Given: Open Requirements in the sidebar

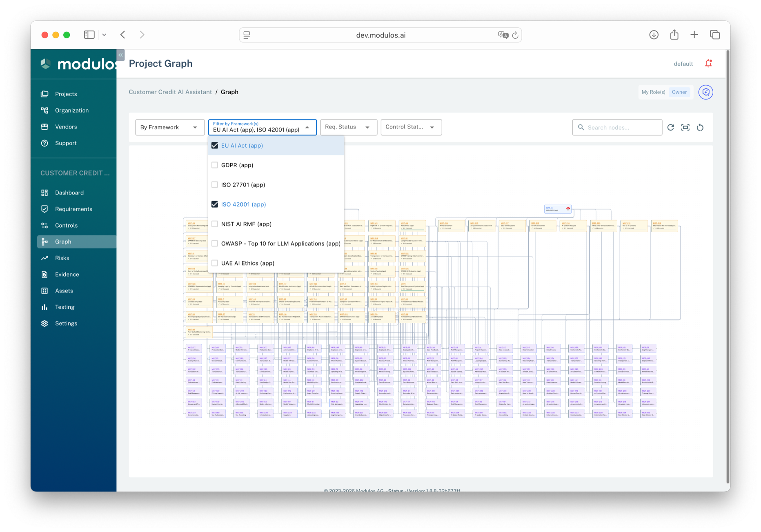Looking at the screenshot, I should (73, 209).
